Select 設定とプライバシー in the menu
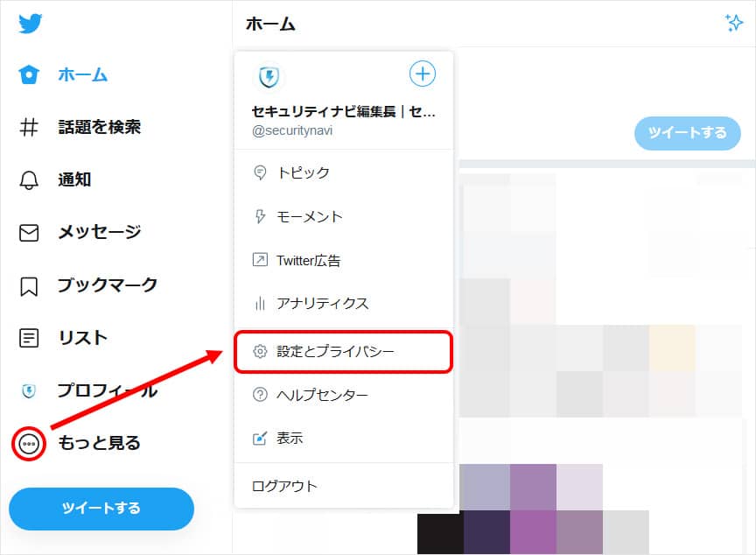756x555 pixels. point(343,352)
